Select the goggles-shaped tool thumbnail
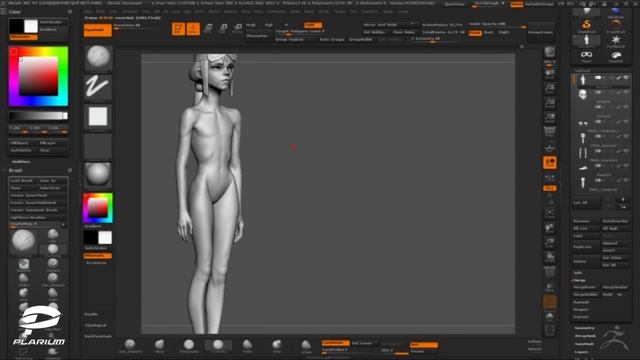Image resolution: width=640 pixels, height=360 pixels. tap(587, 56)
